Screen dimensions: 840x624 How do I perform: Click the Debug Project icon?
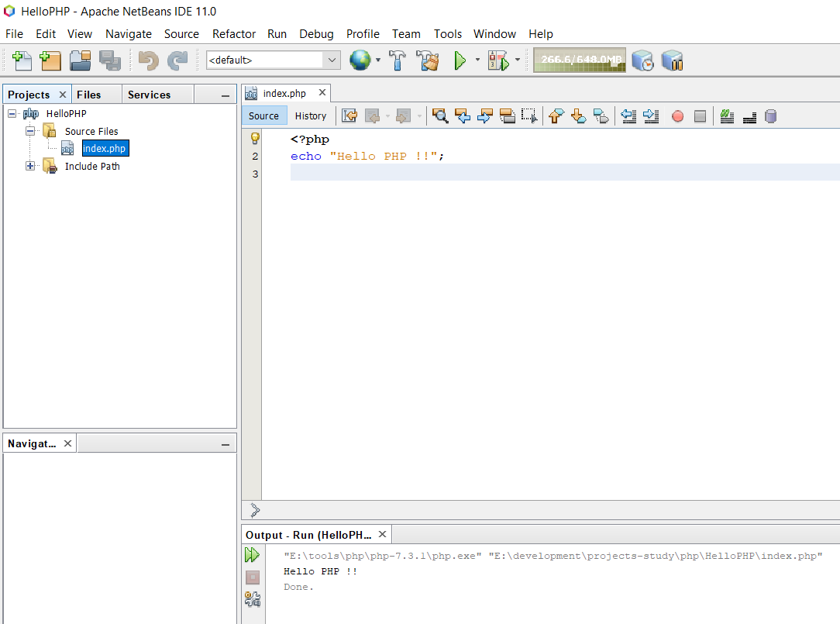498,60
